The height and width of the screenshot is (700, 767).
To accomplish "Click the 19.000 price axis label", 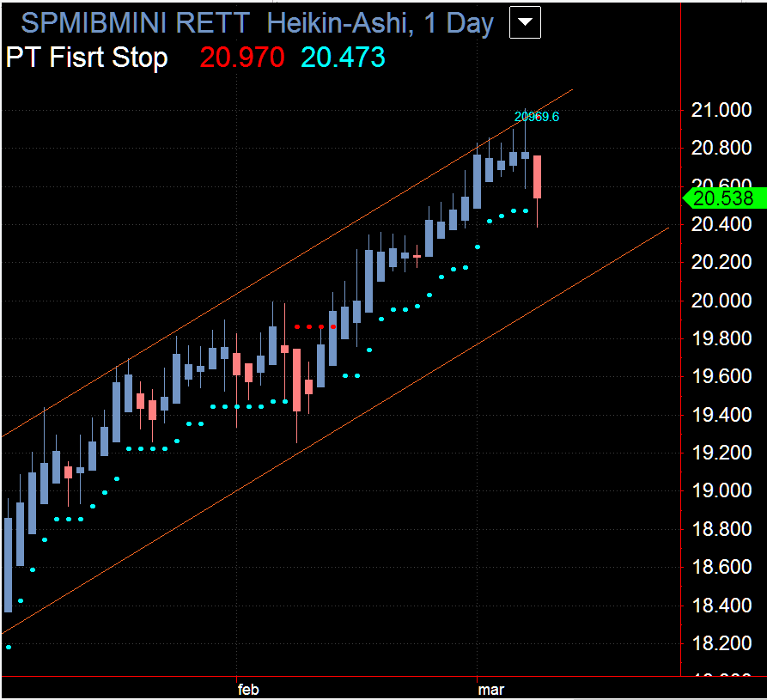I will 721,490.
